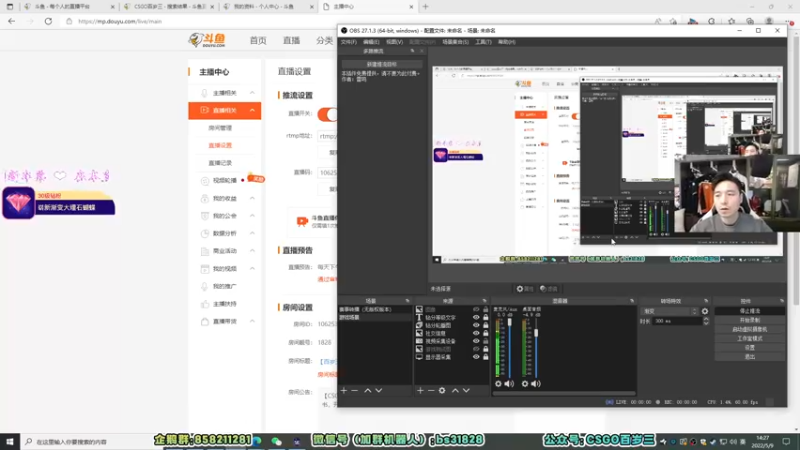
Task: Open 帮助(H) menu in OBS
Action: click(x=507, y=42)
